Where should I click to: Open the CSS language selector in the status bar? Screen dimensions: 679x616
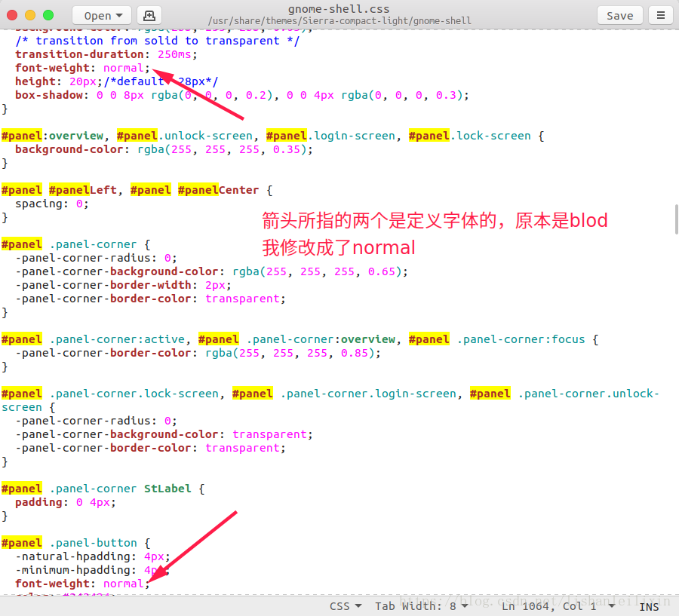click(x=346, y=606)
